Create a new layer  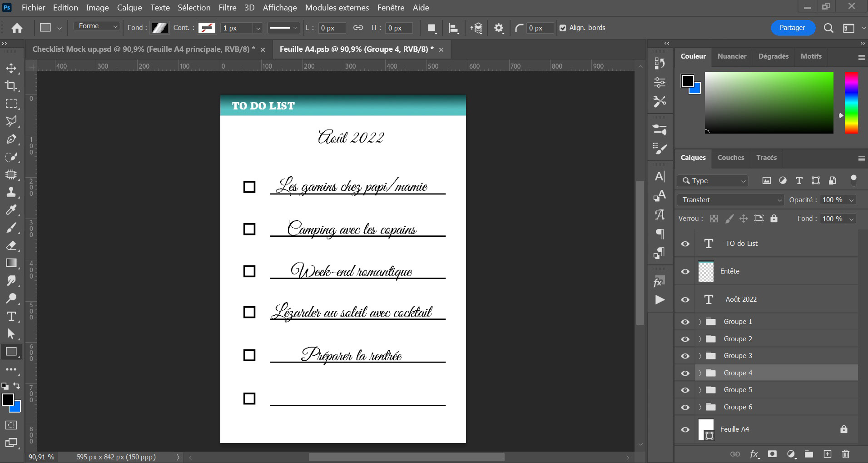pos(827,454)
